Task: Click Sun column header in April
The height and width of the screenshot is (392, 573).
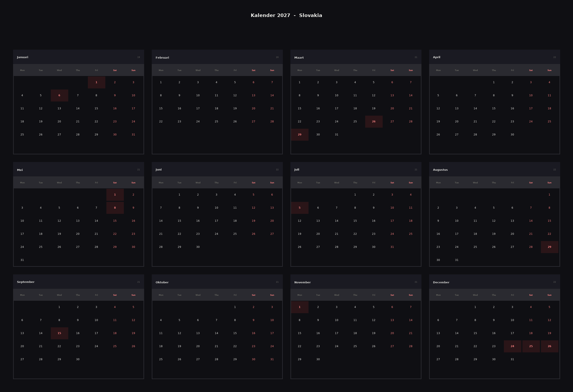Action: click(549, 70)
